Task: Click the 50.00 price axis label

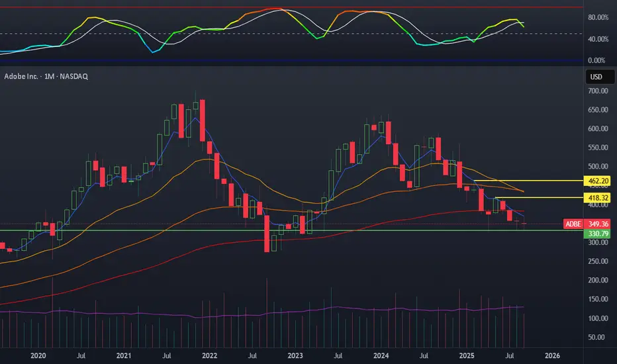Action: [598, 338]
